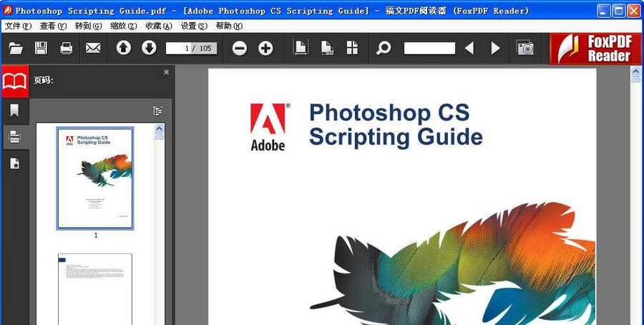
Task: Click the document scrollbar up arrow
Action: (x=636, y=72)
